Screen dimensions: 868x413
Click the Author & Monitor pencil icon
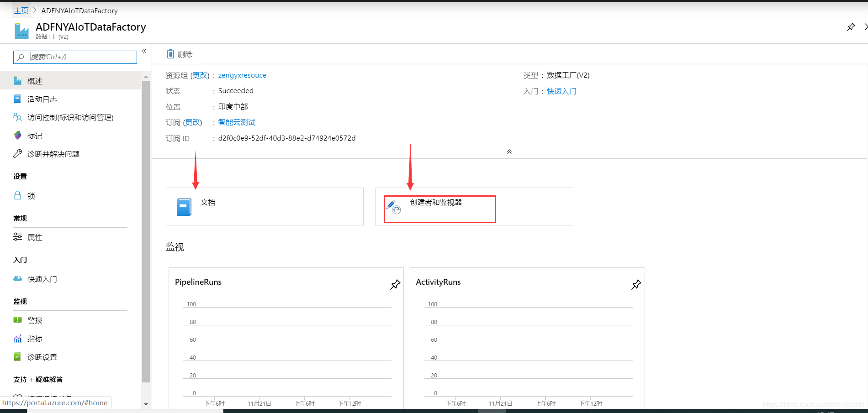(x=393, y=207)
